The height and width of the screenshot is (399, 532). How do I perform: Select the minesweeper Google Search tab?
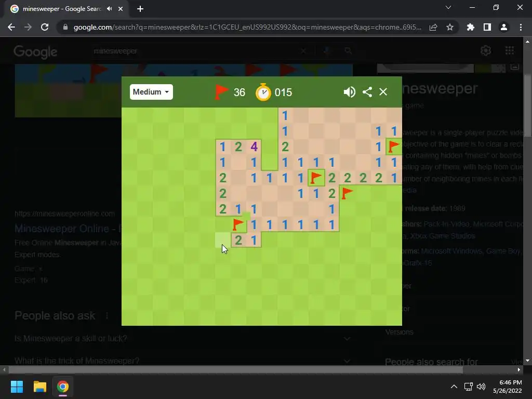61,9
